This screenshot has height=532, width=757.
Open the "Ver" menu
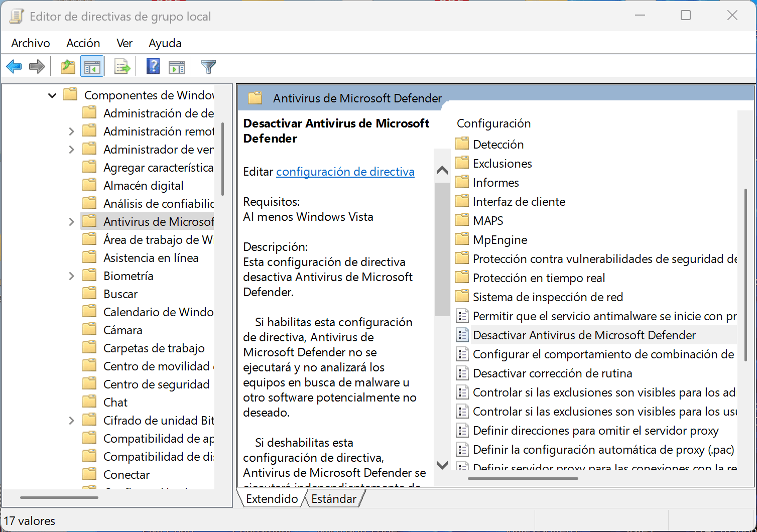tap(124, 43)
